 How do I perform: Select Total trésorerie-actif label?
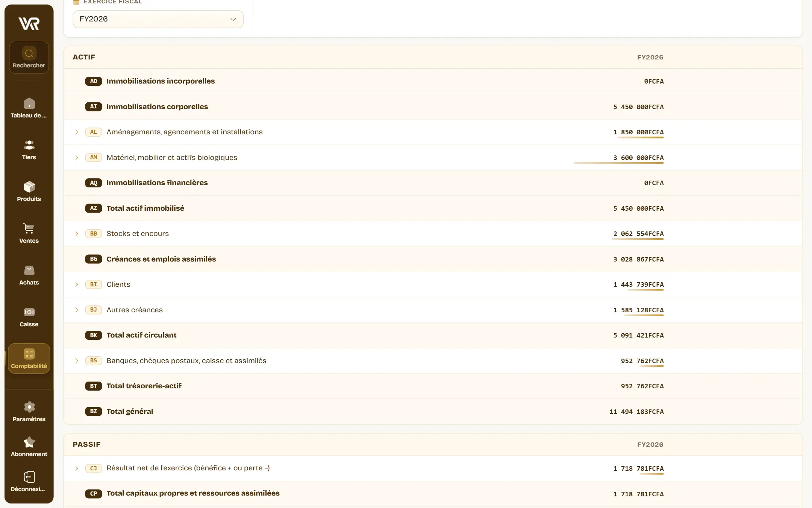pos(144,386)
